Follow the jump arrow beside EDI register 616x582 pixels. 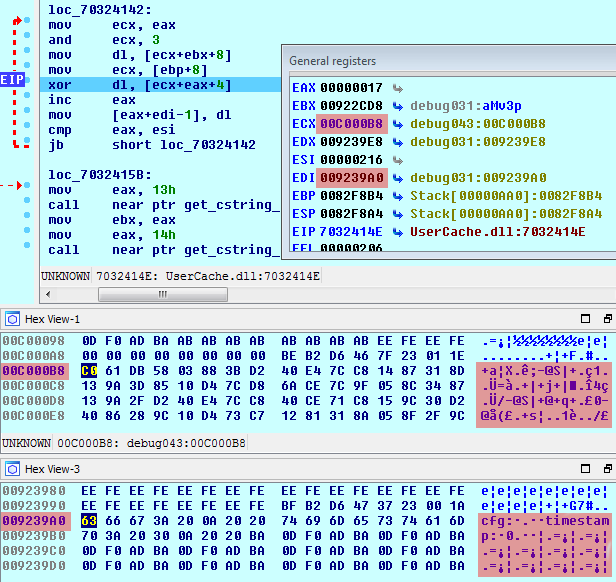[x=398, y=178]
